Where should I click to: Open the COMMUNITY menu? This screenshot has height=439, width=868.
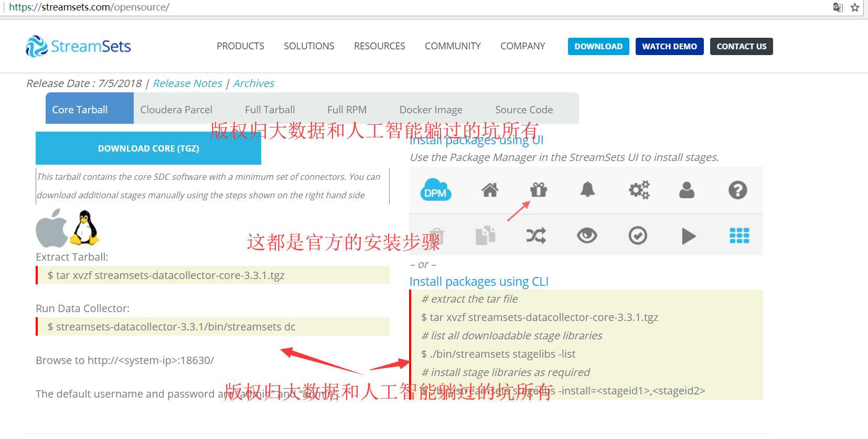(453, 46)
